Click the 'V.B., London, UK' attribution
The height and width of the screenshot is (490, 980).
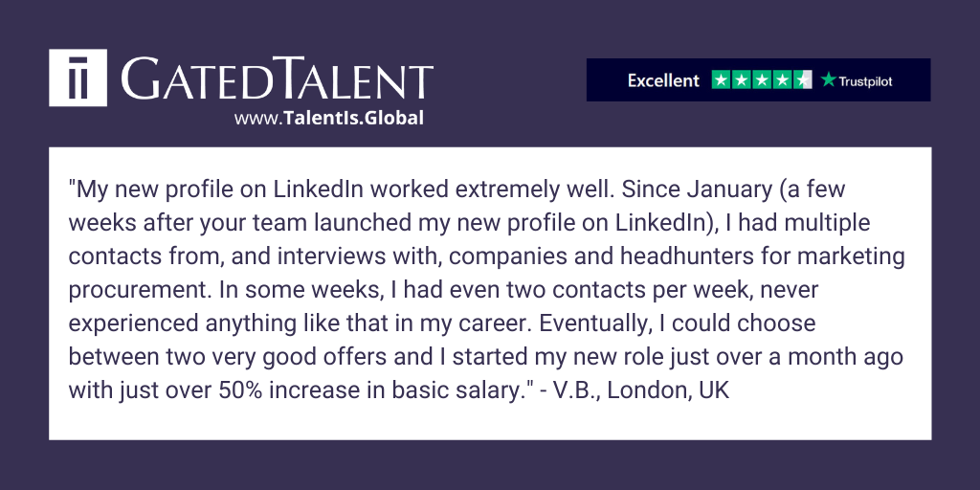[x=641, y=391]
